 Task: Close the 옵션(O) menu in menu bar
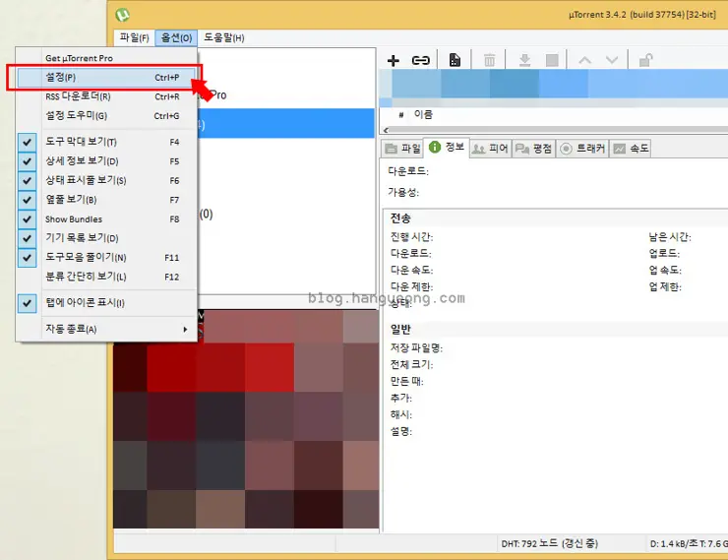(x=176, y=37)
